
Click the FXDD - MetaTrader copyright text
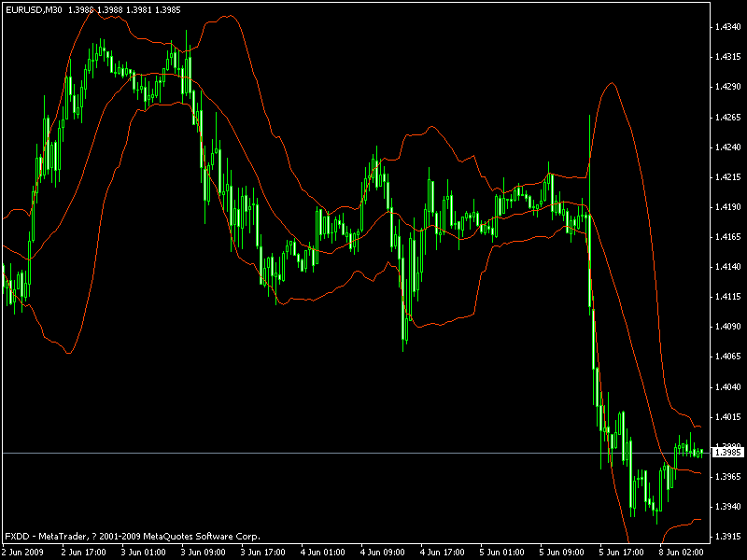[133, 536]
